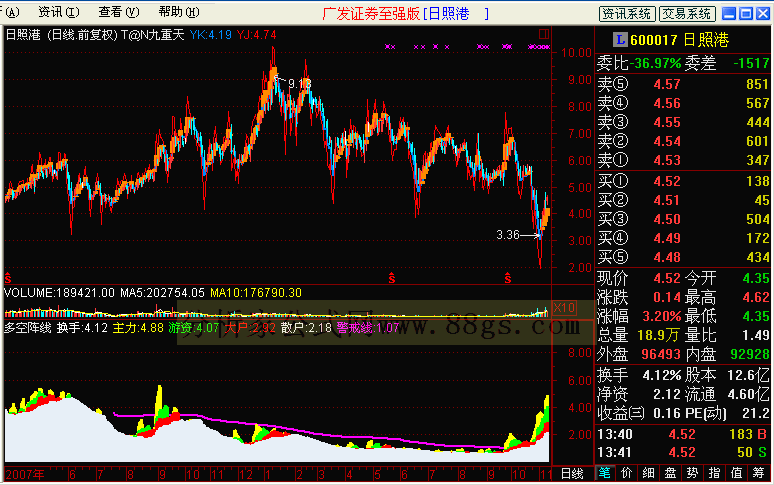Click the 卖② price 4.54

pyautogui.click(x=667, y=141)
